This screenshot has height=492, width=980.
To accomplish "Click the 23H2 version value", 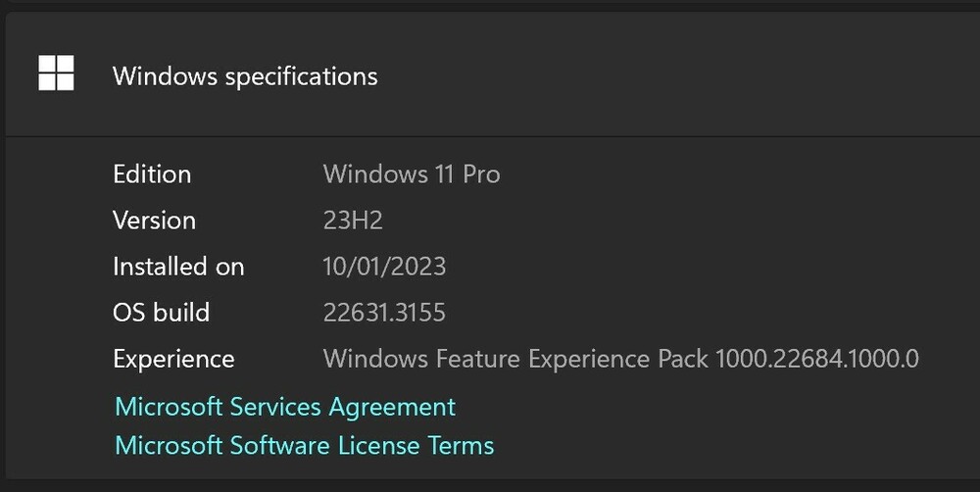I will pyautogui.click(x=353, y=221).
